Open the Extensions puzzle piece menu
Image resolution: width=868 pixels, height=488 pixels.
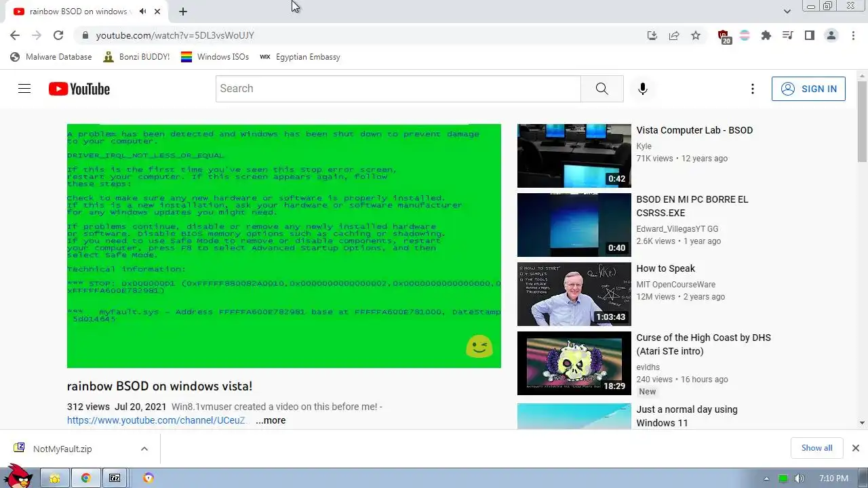(766, 35)
